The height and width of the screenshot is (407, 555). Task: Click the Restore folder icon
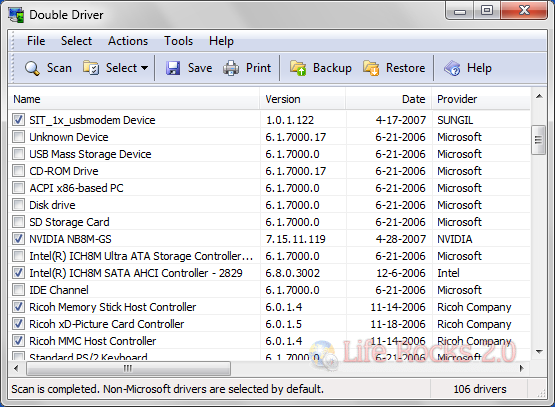pyautogui.click(x=371, y=68)
